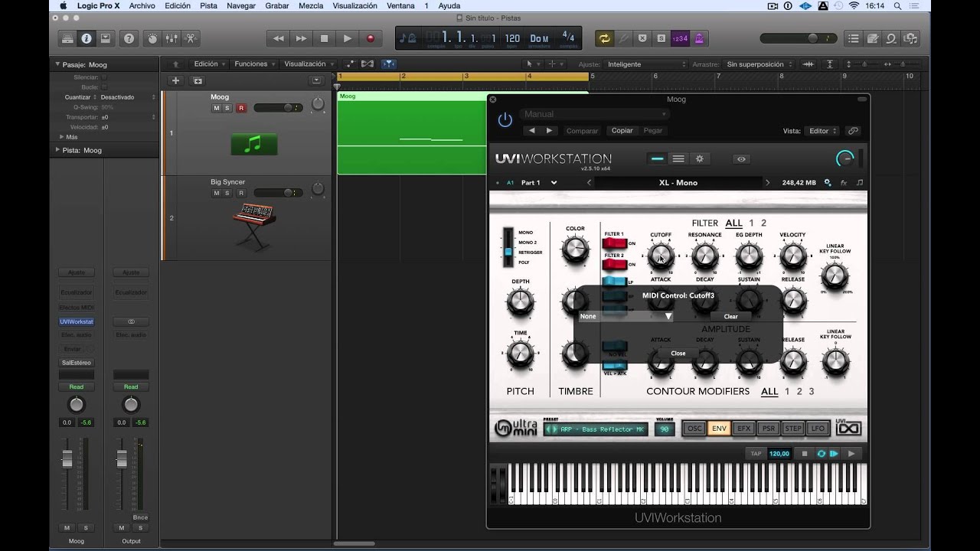Open the media Browsers icon
The image size is (980, 551).
pyautogui.click(x=910, y=38)
